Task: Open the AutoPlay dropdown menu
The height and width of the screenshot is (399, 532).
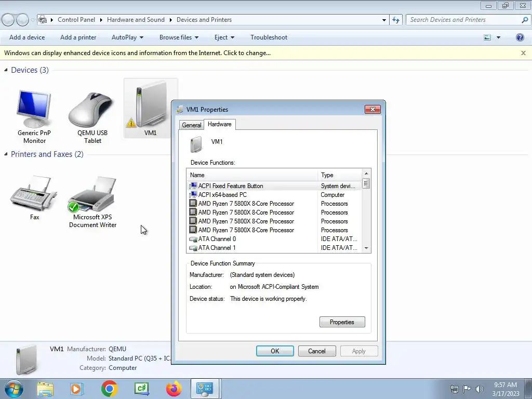Action: coord(128,37)
